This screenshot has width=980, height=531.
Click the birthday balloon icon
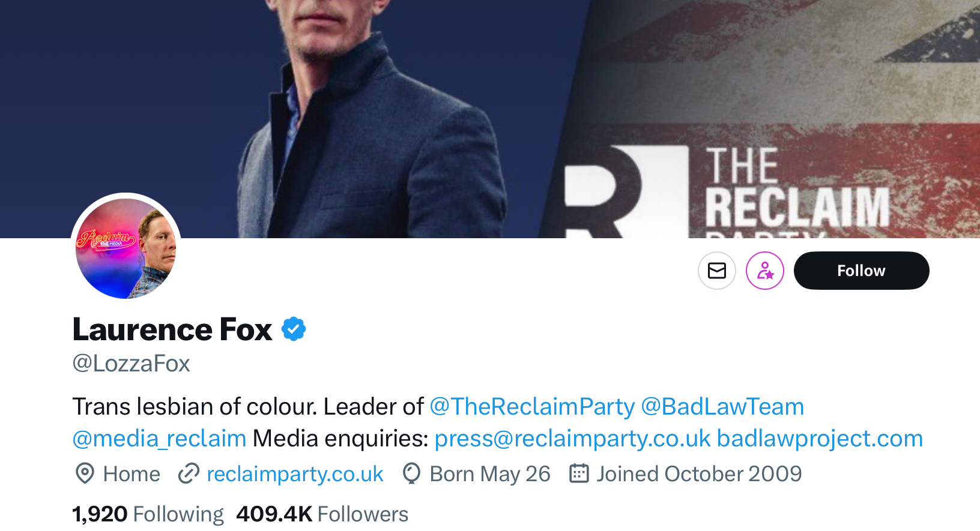411,473
